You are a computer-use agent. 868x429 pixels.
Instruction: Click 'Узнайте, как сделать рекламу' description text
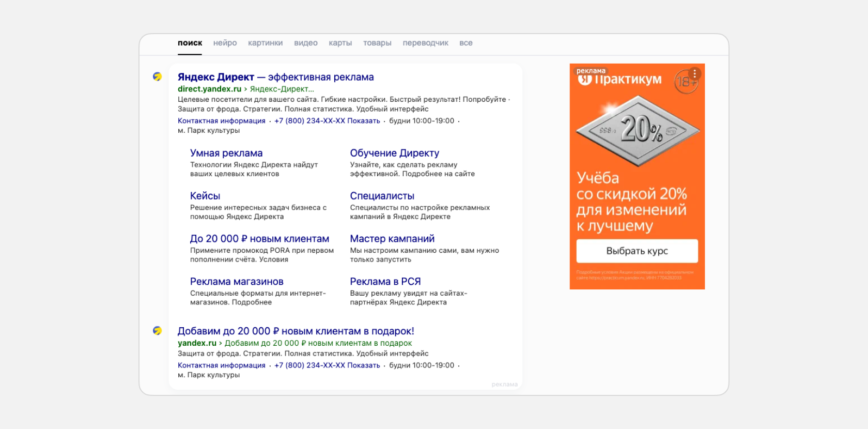(412, 170)
